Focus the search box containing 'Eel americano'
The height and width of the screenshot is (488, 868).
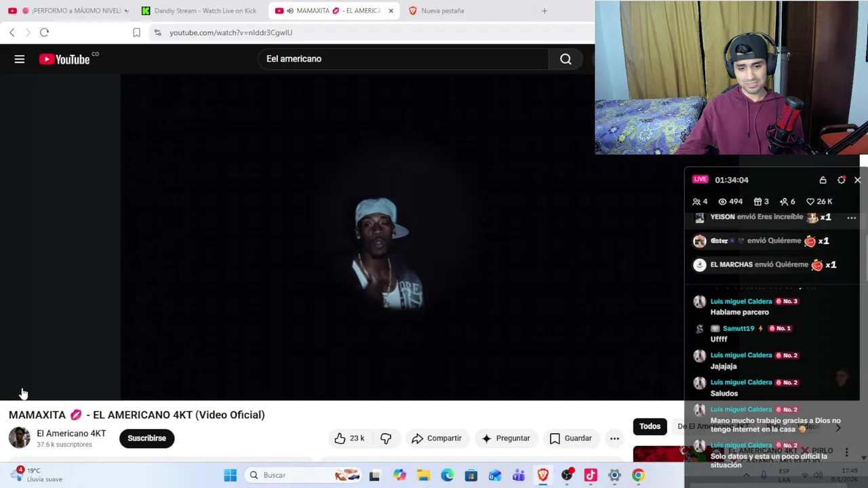(x=403, y=59)
